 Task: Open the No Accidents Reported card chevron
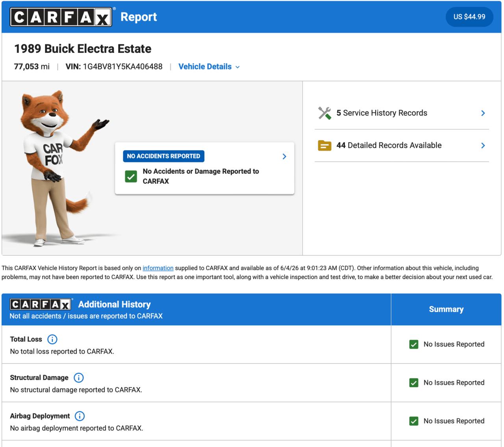[x=284, y=156]
